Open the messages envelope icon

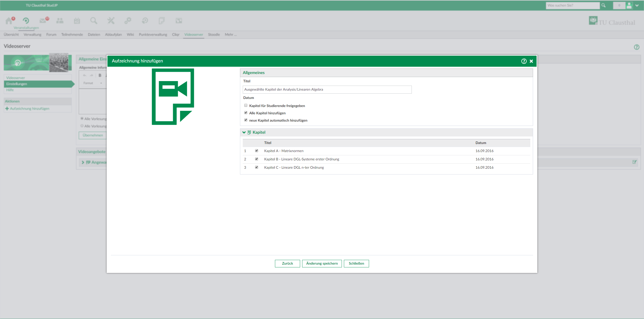[43, 21]
